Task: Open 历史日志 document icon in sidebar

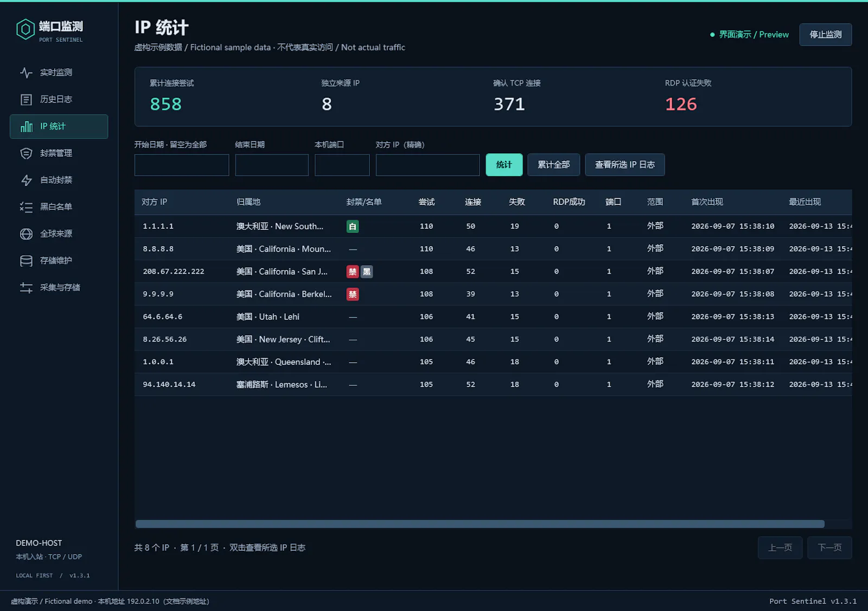Action: 26,100
